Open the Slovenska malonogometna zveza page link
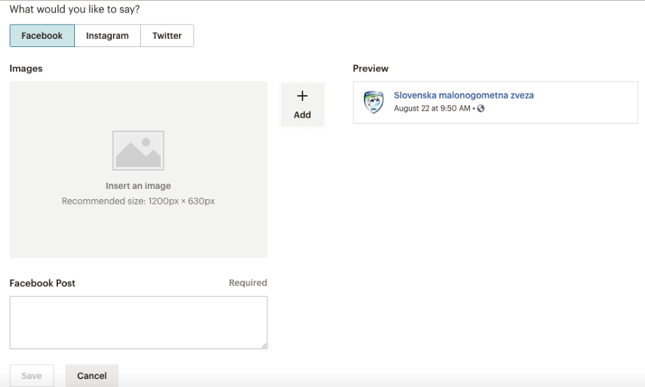This screenshot has width=645, height=387. tap(464, 95)
